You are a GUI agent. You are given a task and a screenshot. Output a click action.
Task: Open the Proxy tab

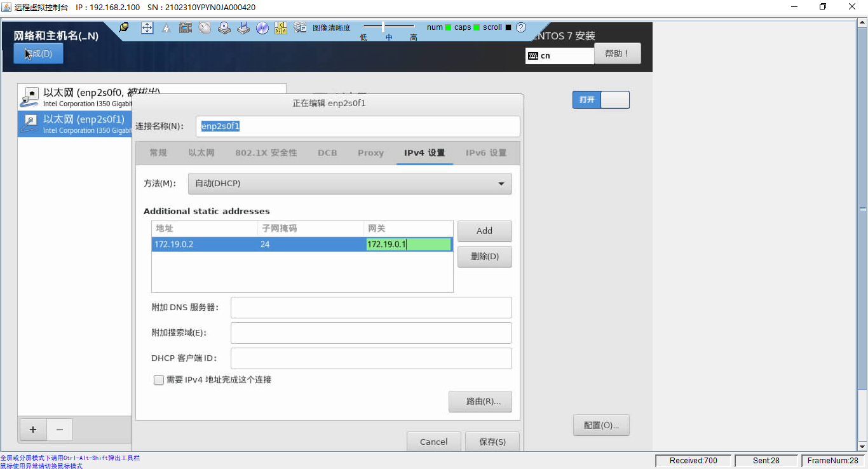[370, 153]
